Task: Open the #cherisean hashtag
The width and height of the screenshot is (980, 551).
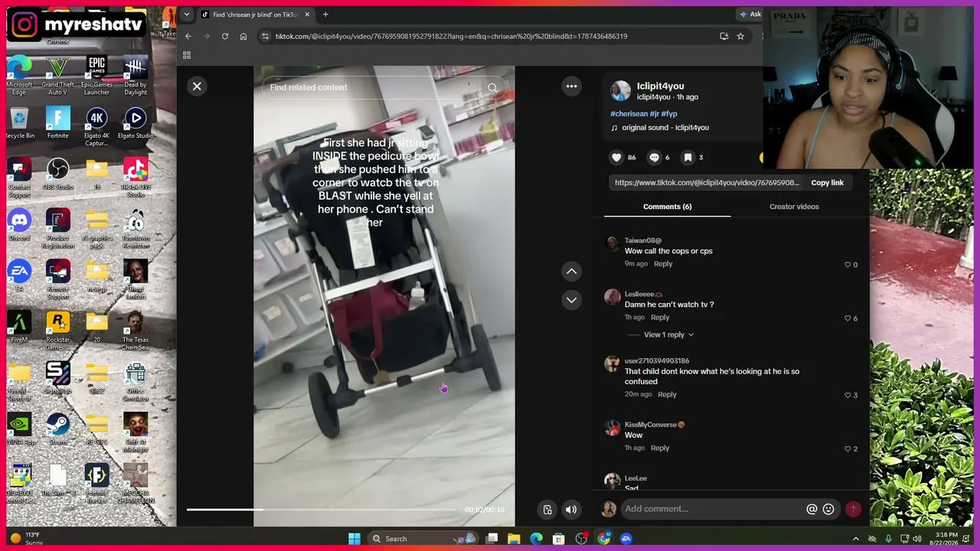Action: pyautogui.click(x=628, y=114)
